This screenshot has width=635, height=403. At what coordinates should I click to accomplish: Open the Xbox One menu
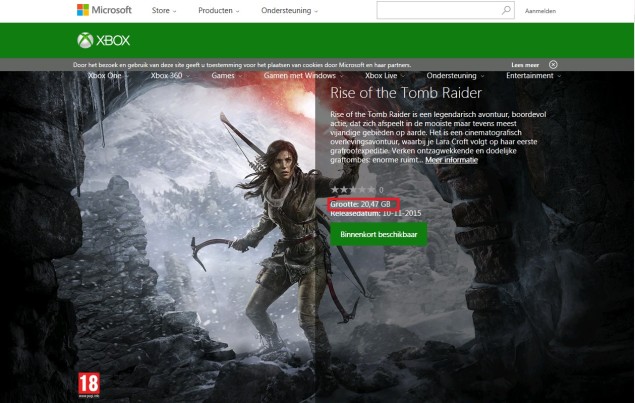click(x=106, y=76)
